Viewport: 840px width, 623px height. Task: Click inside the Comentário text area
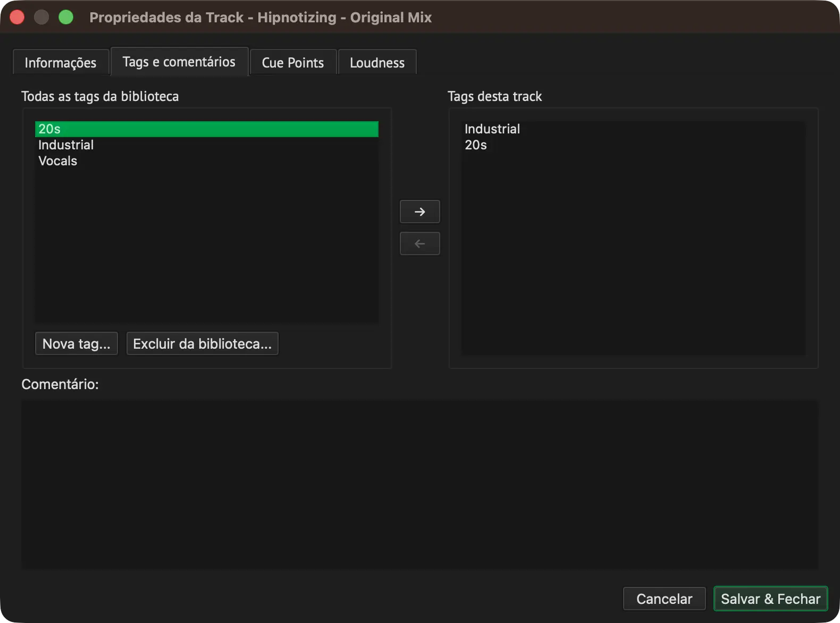click(419, 485)
